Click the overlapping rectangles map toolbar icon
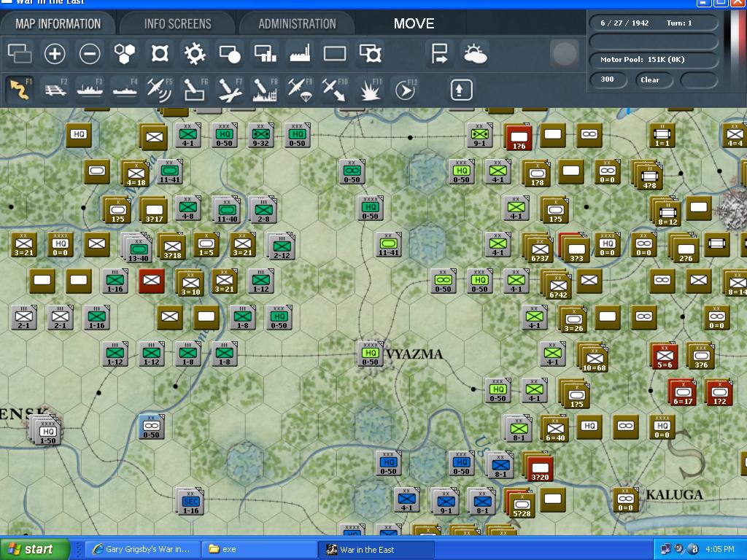 pos(20,53)
